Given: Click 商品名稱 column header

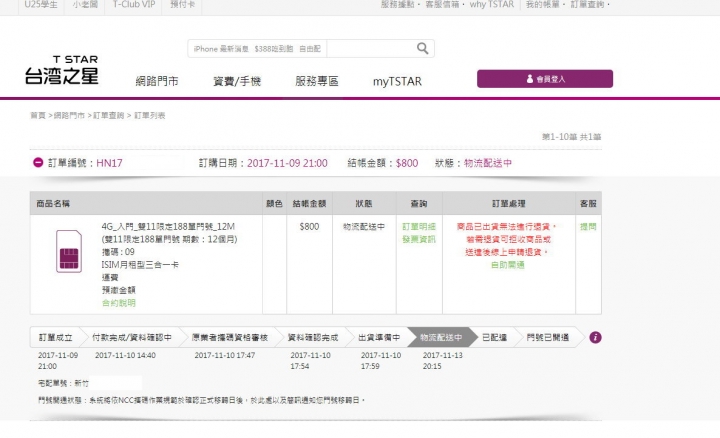Looking at the screenshot, I should [53, 203].
